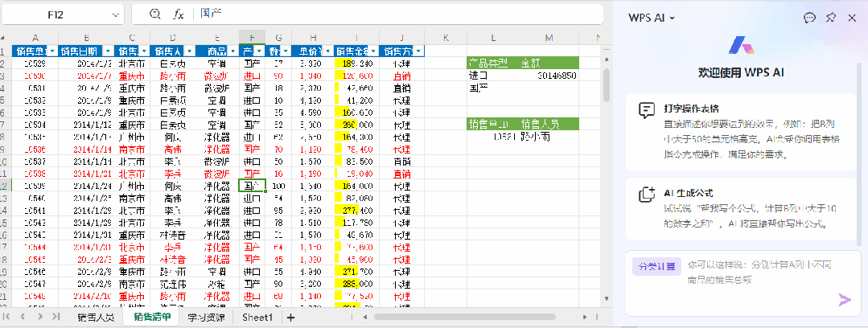868x328 pixels.
Task: Click the 产品类型 green header cell
Action: pyautogui.click(x=492, y=63)
